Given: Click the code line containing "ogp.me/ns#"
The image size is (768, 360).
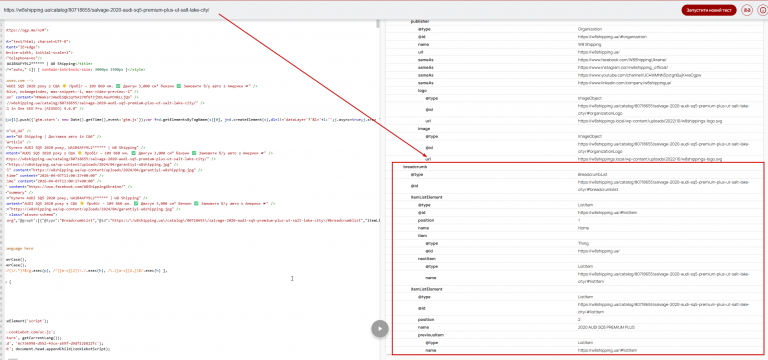Looking at the screenshot, I should point(27,30).
